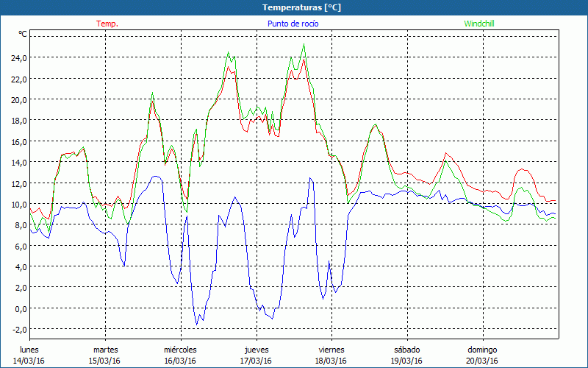Click the °C unit label on the y-axis
This screenshot has width=588, height=368.
(x=23, y=34)
